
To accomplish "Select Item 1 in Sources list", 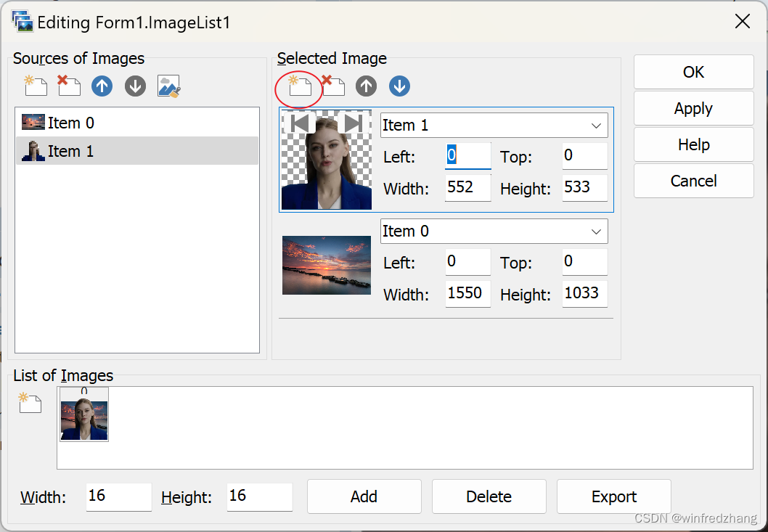I will 70,151.
